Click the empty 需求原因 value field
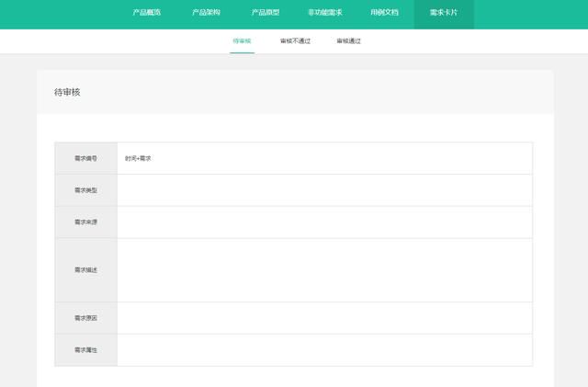This screenshot has width=588, height=387. coord(324,318)
